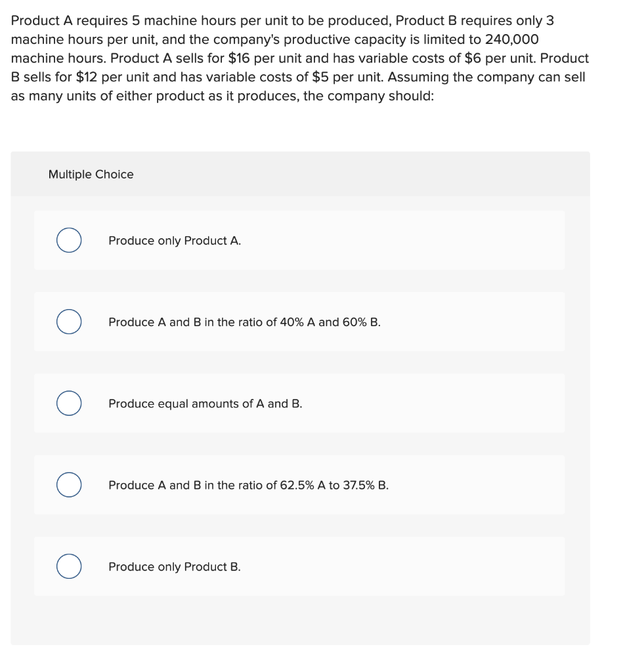Click the 'Multiple Choice' header label

pos(91,174)
